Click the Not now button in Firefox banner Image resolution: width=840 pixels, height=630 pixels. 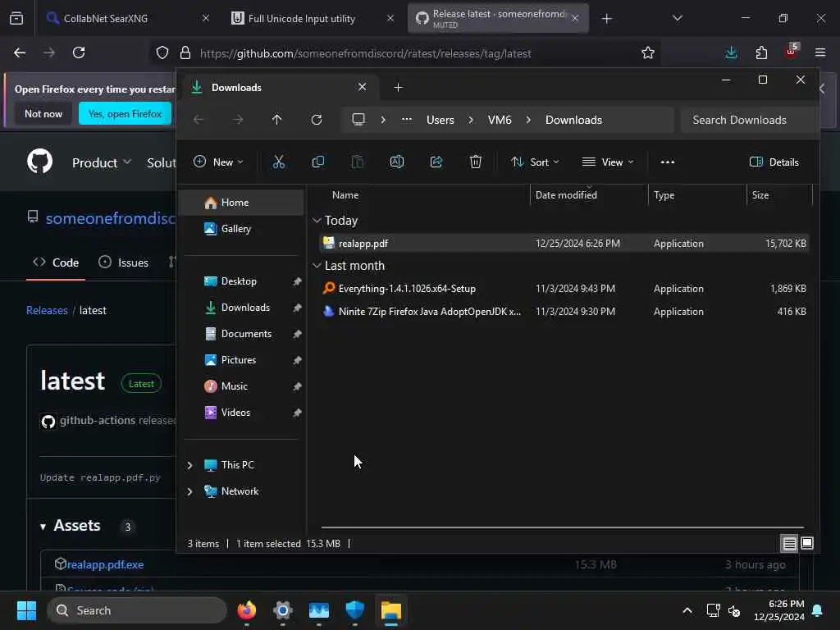(43, 113)
